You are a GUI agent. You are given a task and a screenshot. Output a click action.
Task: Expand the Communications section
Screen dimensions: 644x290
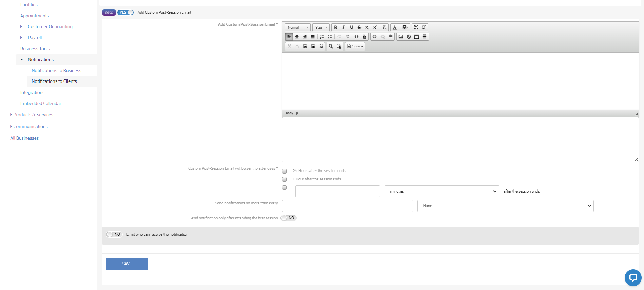11,126
